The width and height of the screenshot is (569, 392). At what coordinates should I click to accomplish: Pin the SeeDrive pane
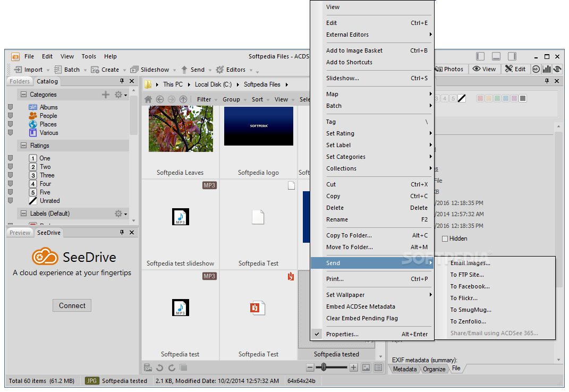point(122,232)
